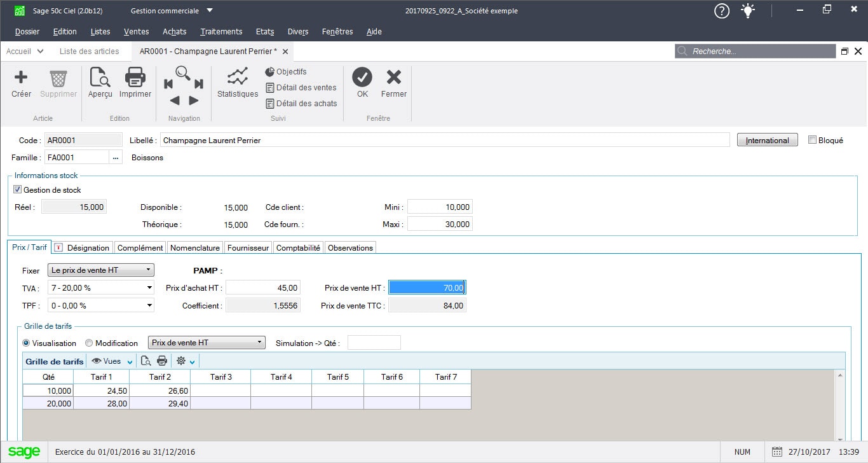Open the TVA dropdown
Viewport: 868px width, 463px height.
(x=148, y=287)
